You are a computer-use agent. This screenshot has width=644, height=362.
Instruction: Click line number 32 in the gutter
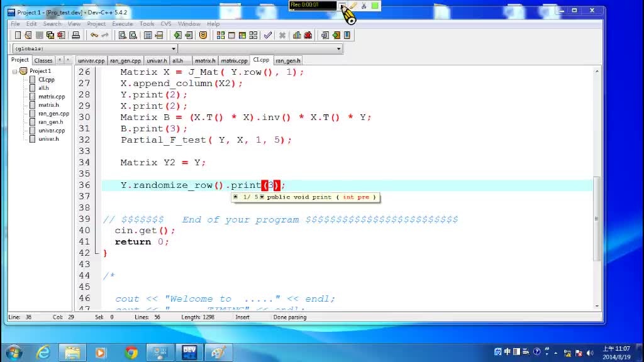[84, 140]
